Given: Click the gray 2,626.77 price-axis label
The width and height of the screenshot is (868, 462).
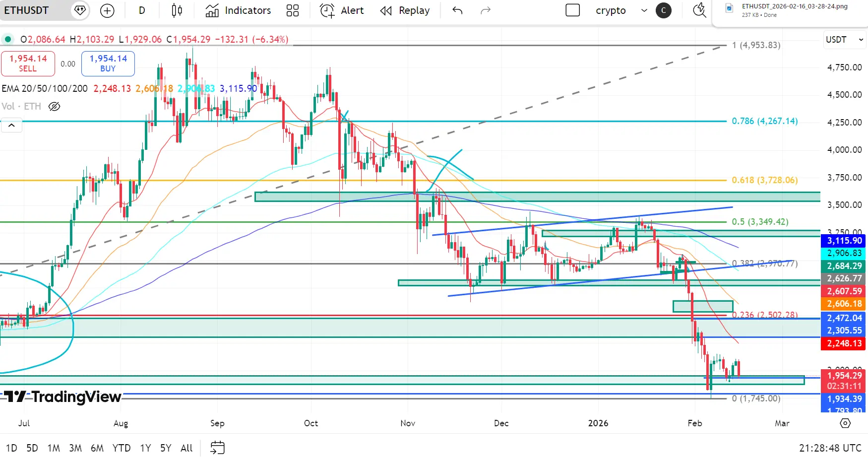Looking at the screenshot, I should [x=844, y=278].
